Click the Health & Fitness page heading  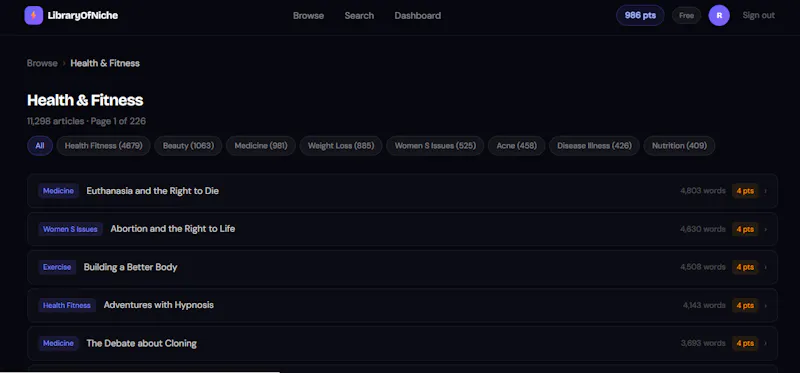pyautogui.click(x=85, y=100)
